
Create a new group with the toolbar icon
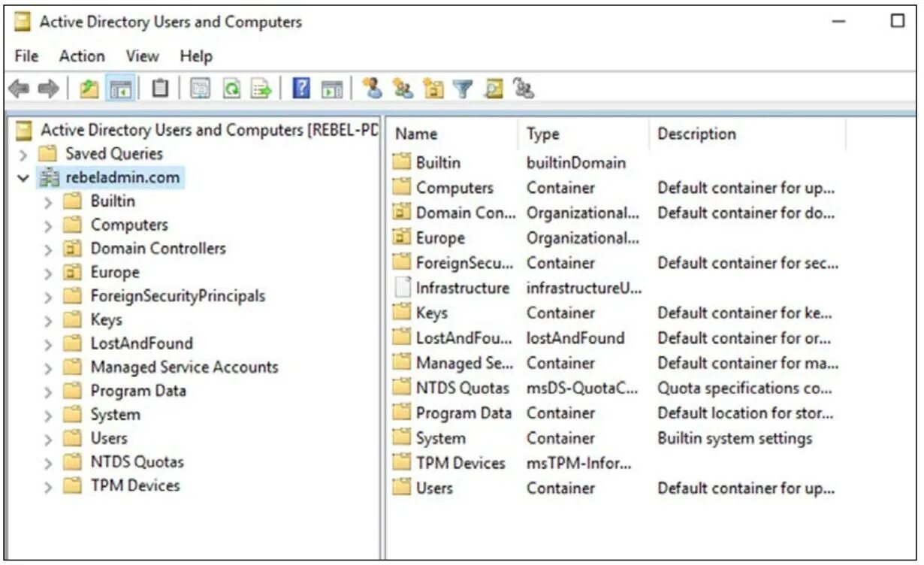[403, 89]
